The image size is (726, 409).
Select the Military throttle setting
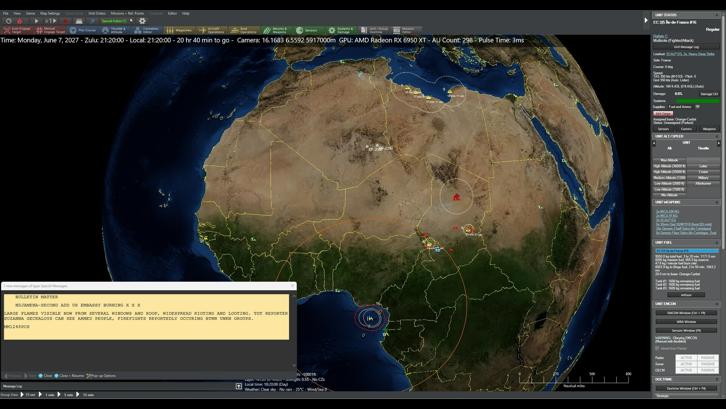point(703,178)
